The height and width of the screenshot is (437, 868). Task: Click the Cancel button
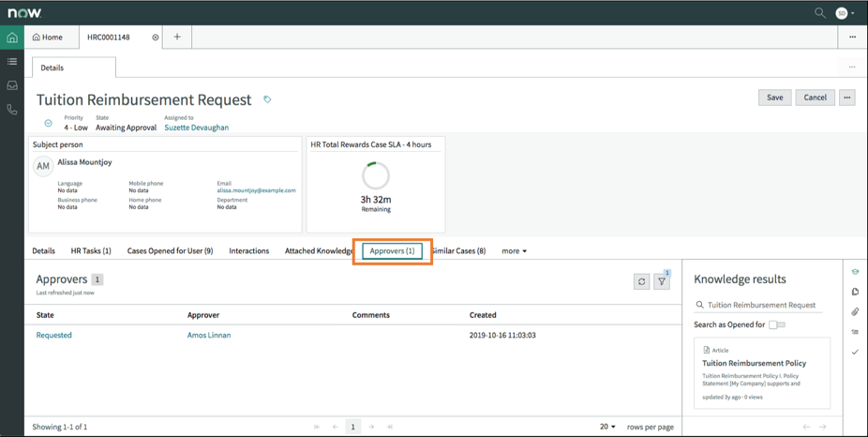[815, 98]
